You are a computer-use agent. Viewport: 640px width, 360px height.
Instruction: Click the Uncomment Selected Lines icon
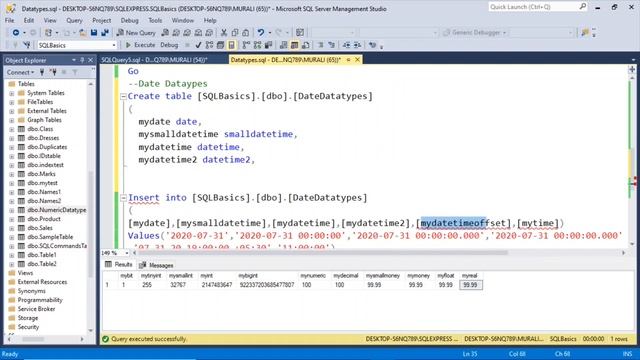[x=331, y=45]
